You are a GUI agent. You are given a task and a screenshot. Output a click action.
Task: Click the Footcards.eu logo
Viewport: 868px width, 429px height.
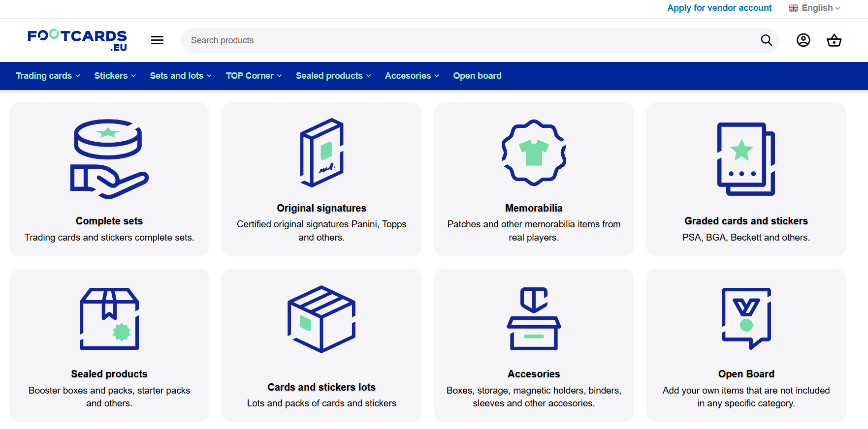point(77,40)
